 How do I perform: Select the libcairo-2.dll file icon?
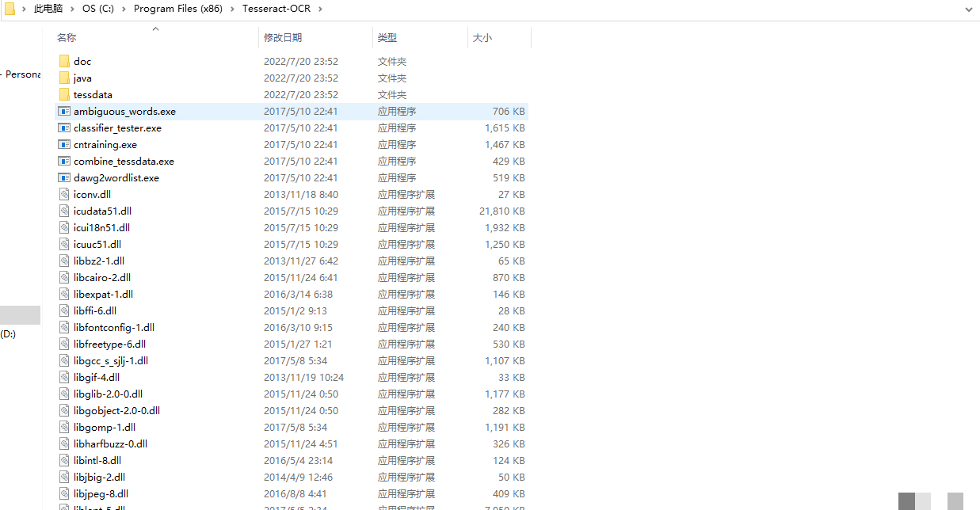coord(64,278)
